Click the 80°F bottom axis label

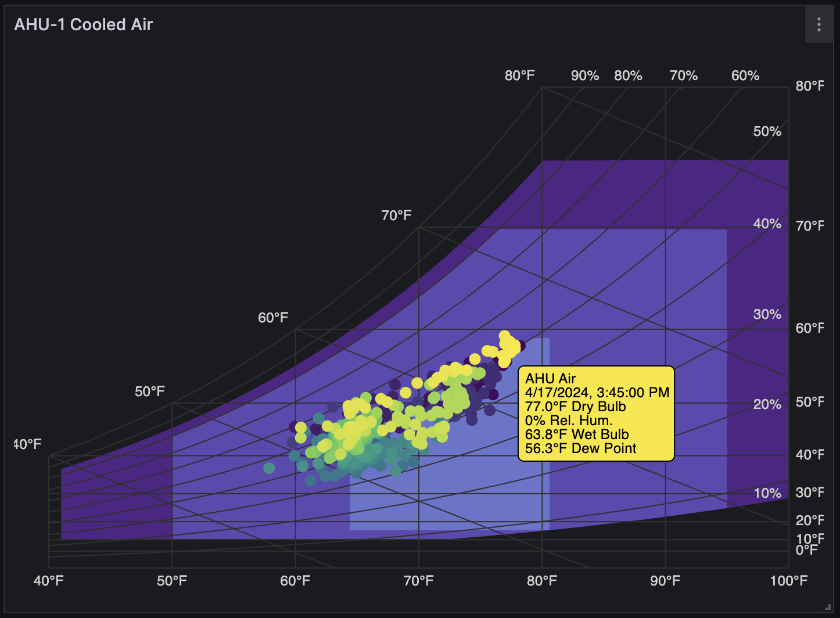point(542,581)
